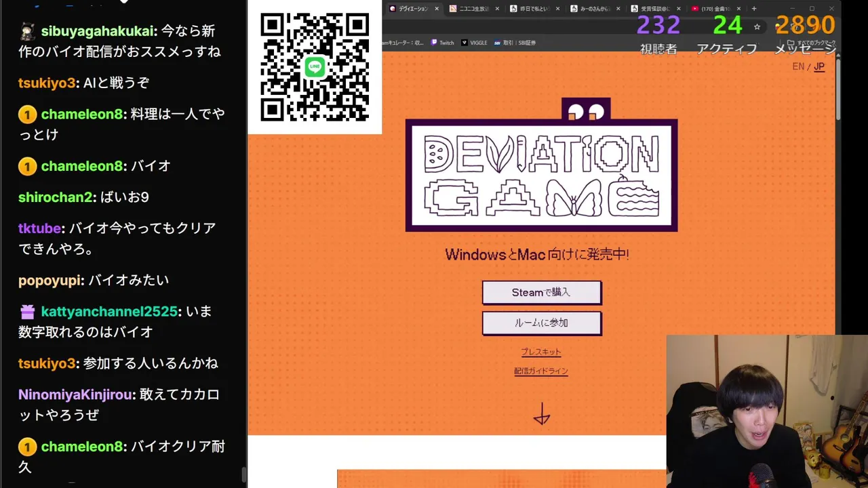This screenshot has height=488, width=868.
Task: Click the badge beside chameleon8's 料理 message
Action: pos(27,115)
